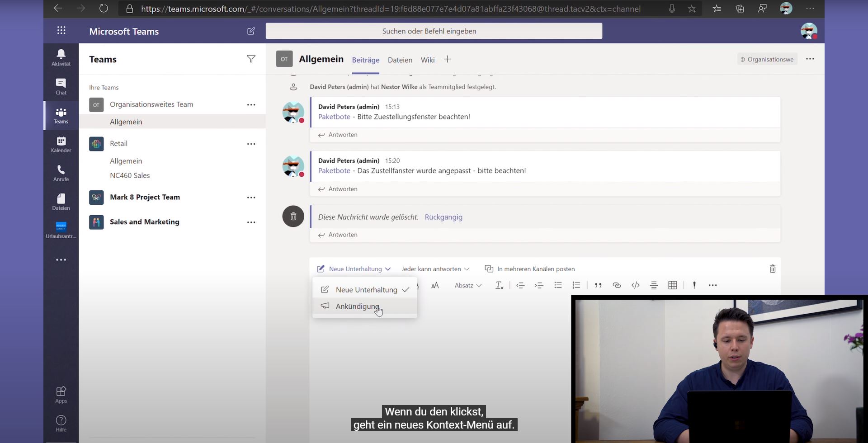
Task: Switch to the Dateien tab of Allgemein
Action: [x=400, y=60]
